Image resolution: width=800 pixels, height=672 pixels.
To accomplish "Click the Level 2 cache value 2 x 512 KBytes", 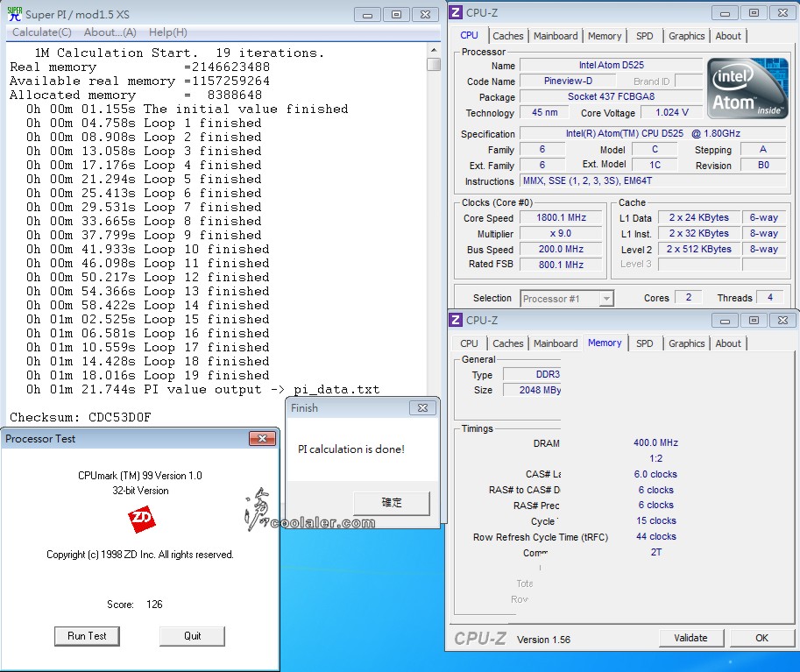I will click(x=699, y=249).
